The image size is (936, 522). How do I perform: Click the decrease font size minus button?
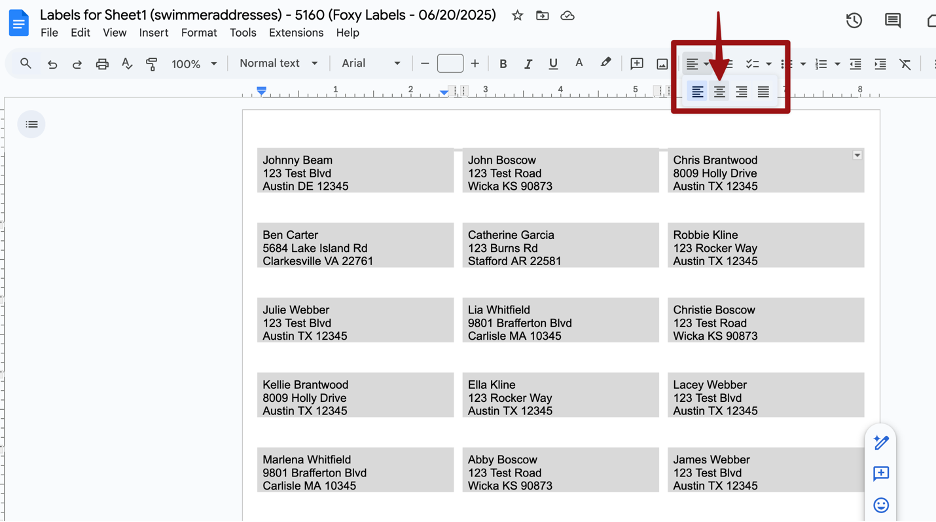(425, 64)
